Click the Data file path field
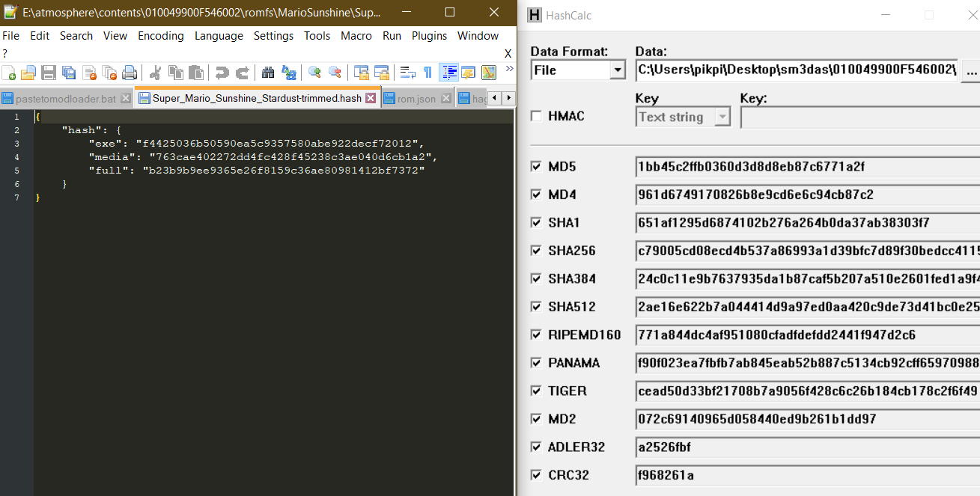This screenshot has height=496, width=980. pyautogui.click(x=797, y=70)
